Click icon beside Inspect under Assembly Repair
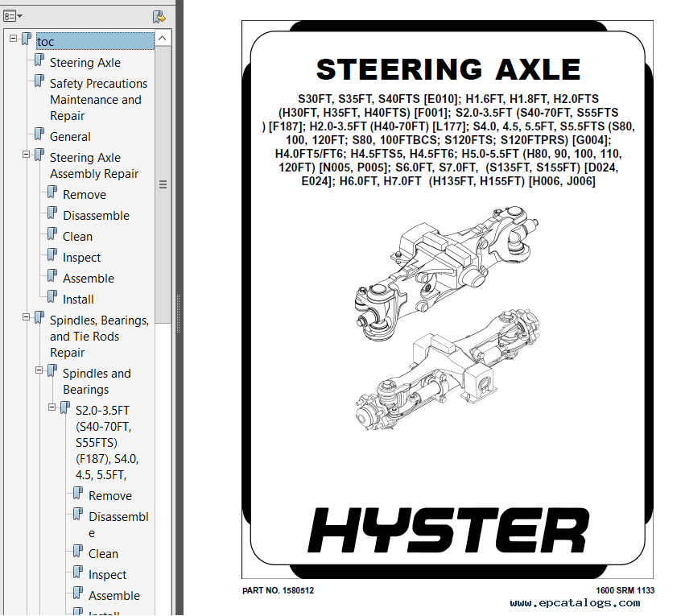Viewport: 681px width, 616px height. coord(52,254)
